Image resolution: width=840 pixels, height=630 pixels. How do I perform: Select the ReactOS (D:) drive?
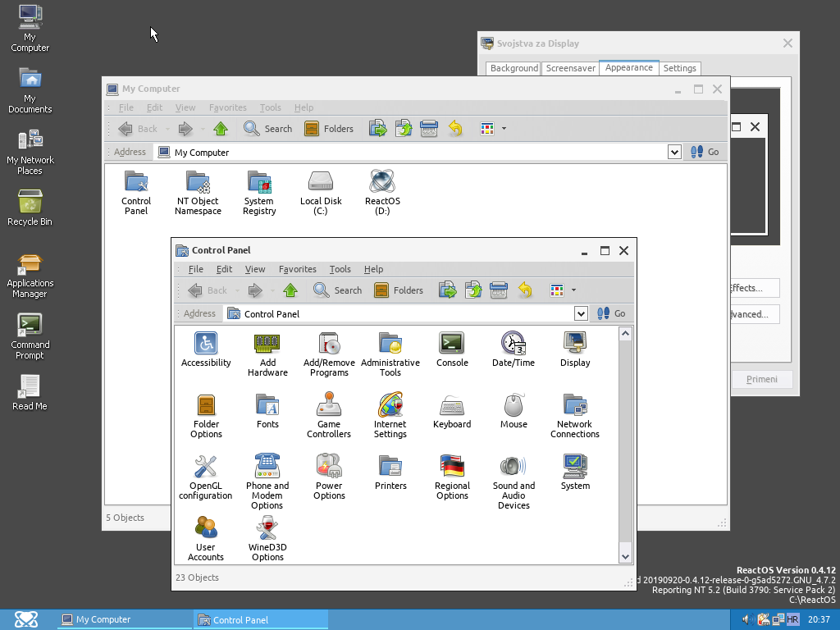[382, 192]
